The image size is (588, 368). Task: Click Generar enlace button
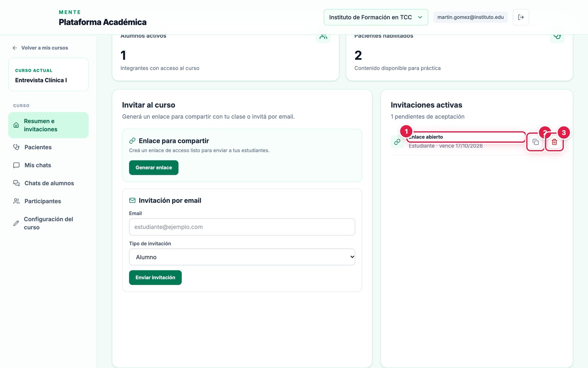point(154,167)
